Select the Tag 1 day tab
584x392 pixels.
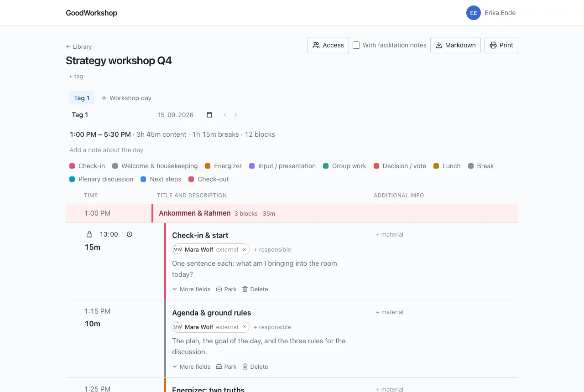click(x=82, y=98)
